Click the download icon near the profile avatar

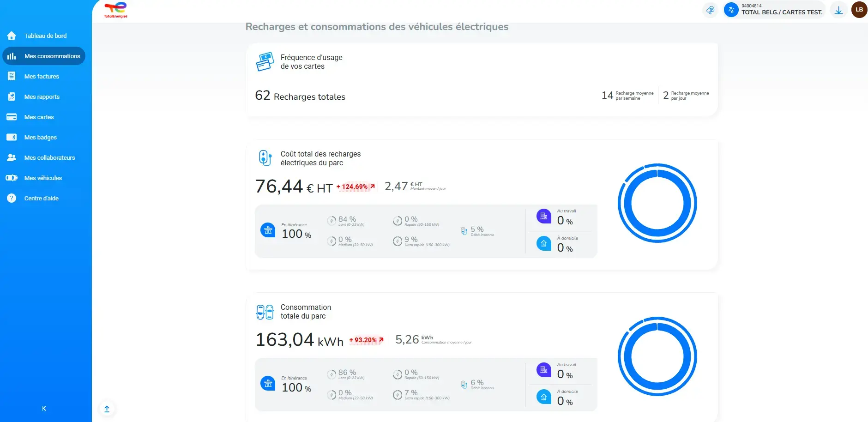pyautogui.click(x=839, y=10)
